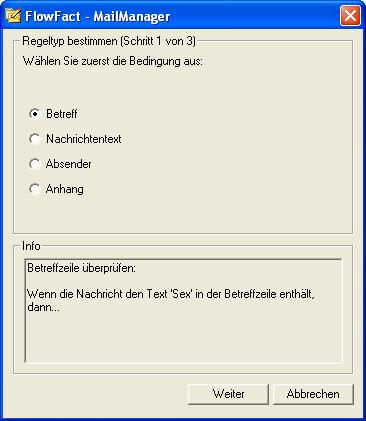The width and height of the screenshot is (366, 421).
Task: Click the 'FlowFact - MailManager' title bar text
Action: tap(98, 16)
